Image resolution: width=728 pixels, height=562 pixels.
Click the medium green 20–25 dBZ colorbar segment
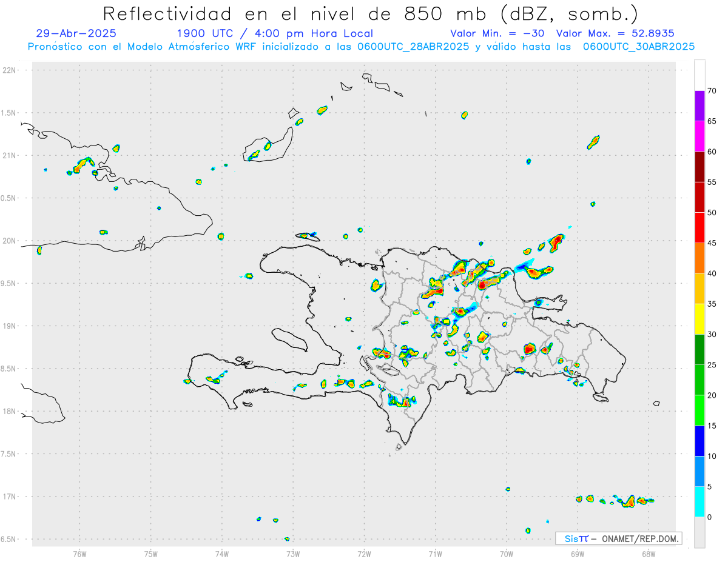point(699,380)
